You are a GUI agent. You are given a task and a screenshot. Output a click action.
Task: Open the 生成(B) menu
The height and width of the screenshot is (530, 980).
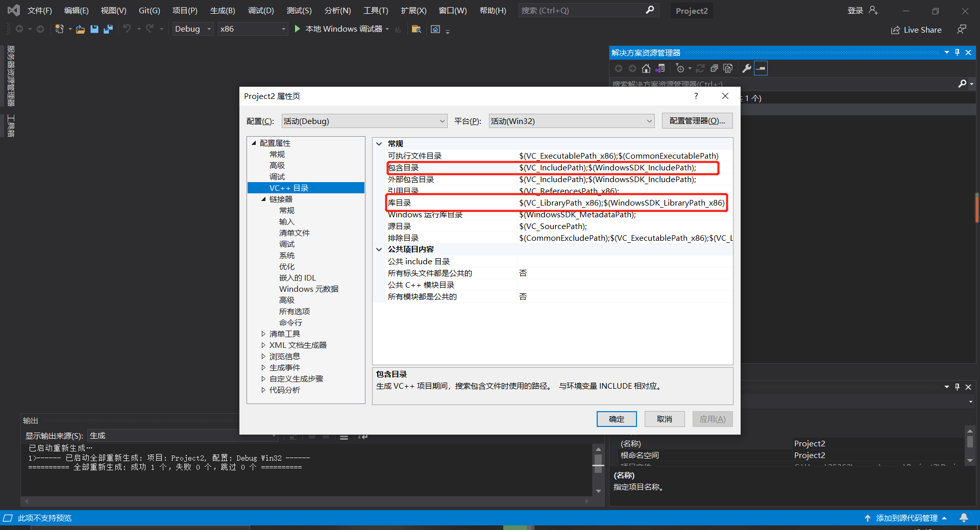click(223, 10)
